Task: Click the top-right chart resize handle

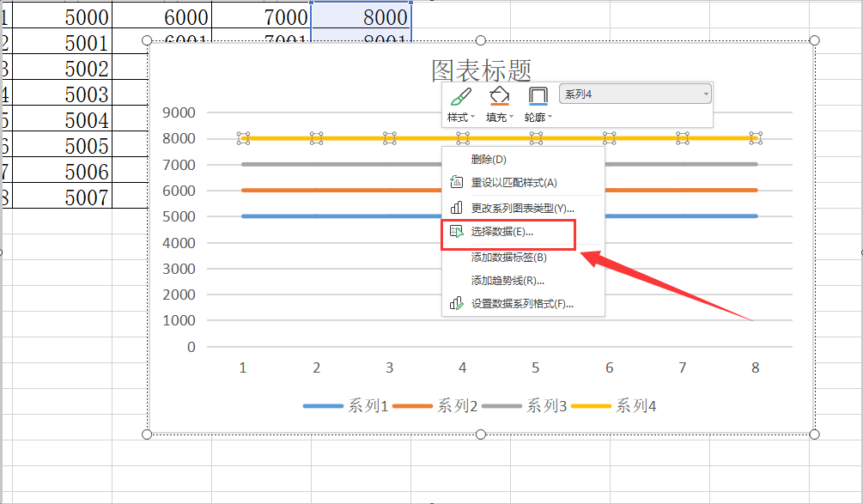Action: pyautogui.click(x=815, y=40)
